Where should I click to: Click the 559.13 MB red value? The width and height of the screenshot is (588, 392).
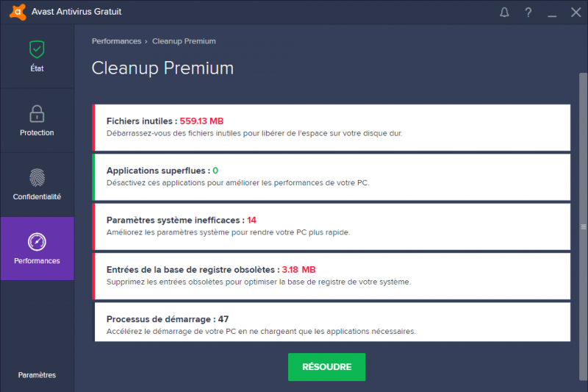201,121
